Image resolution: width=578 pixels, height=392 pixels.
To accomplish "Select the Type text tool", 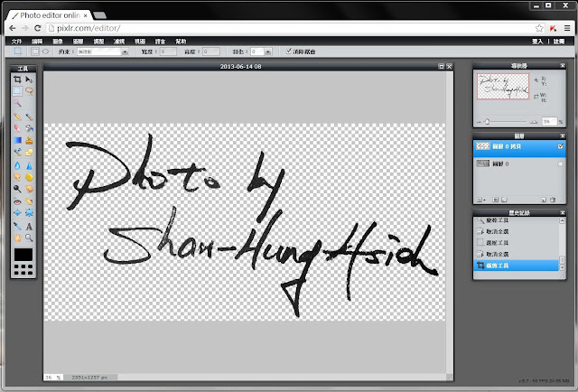I will (x=29, y=226).
